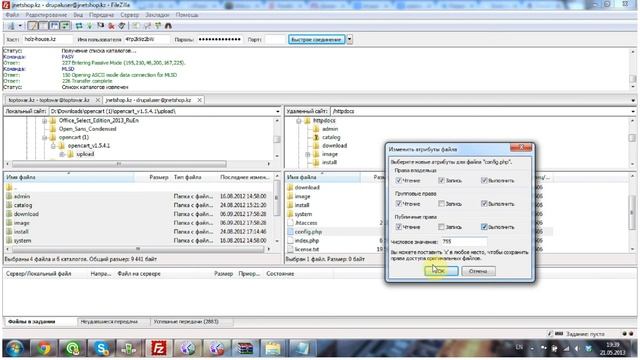Toggle directory comparison toolbar icon
The height and width of the screenshot is (360, 640).
(147, 26)
